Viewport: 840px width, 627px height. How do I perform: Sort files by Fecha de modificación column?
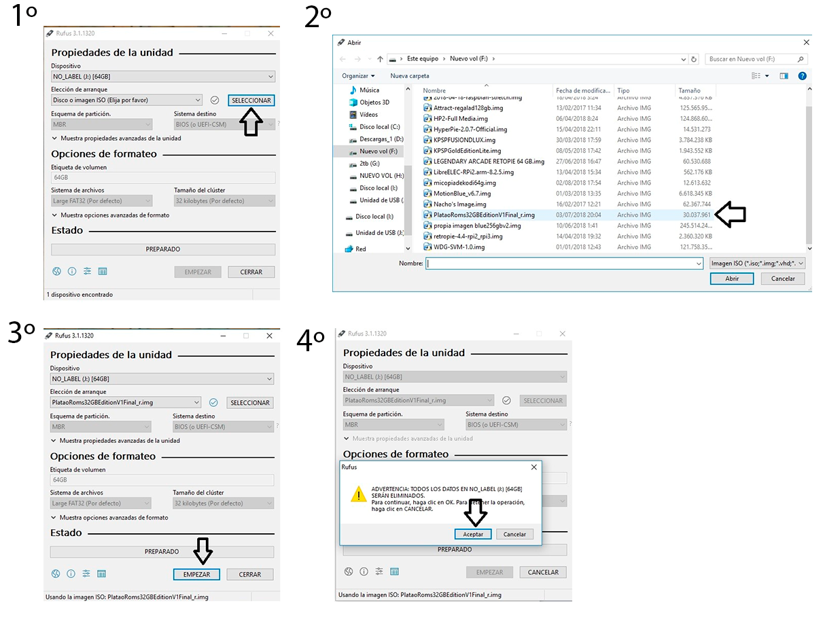pos(583,90)
